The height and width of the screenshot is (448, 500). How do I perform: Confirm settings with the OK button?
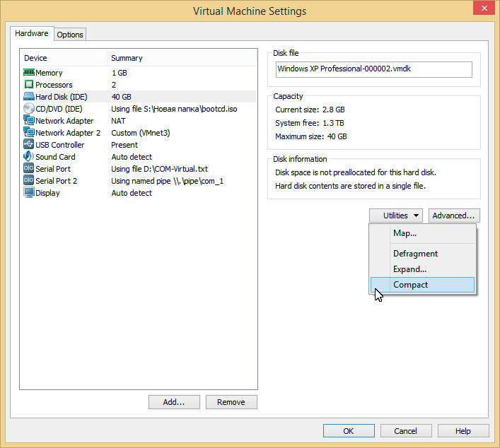pos(349,431)
